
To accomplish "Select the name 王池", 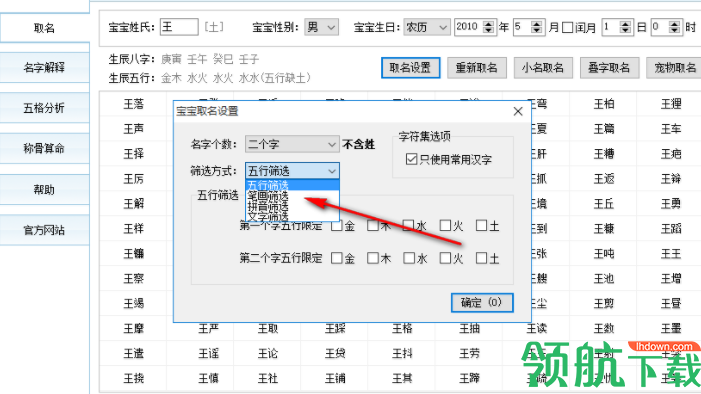I will [604, 279].
